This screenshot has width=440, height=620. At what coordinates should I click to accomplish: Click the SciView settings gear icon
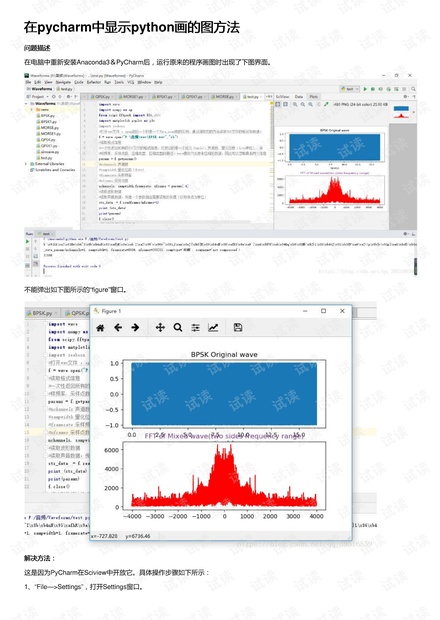pyautogui.click(x=405, y=96)
